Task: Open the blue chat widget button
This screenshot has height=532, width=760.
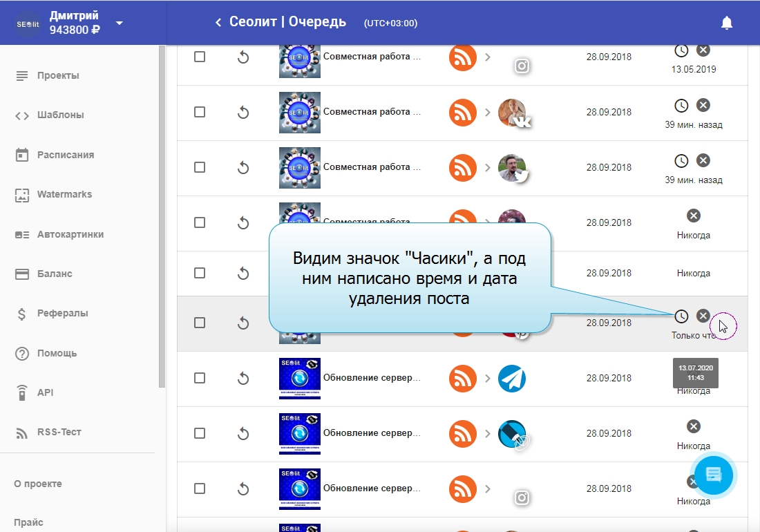Action: pyautogui.click(x=714, y=475)
